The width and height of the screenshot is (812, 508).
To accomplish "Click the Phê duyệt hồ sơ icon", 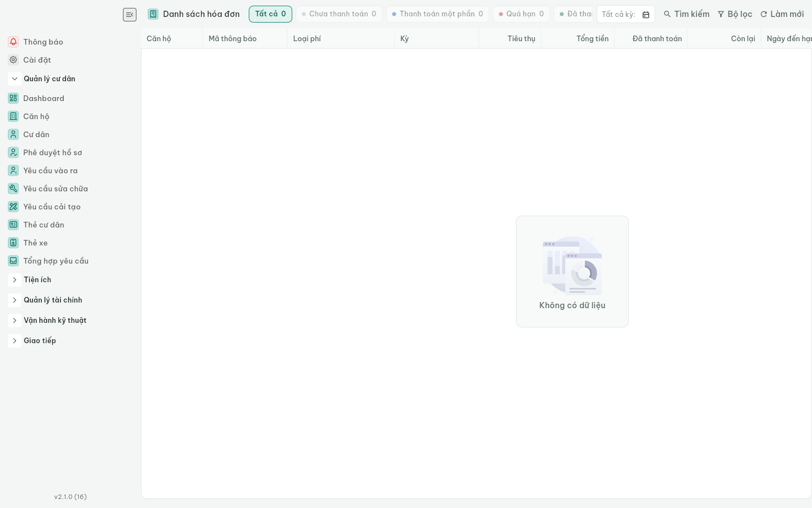I will [14, 152].
